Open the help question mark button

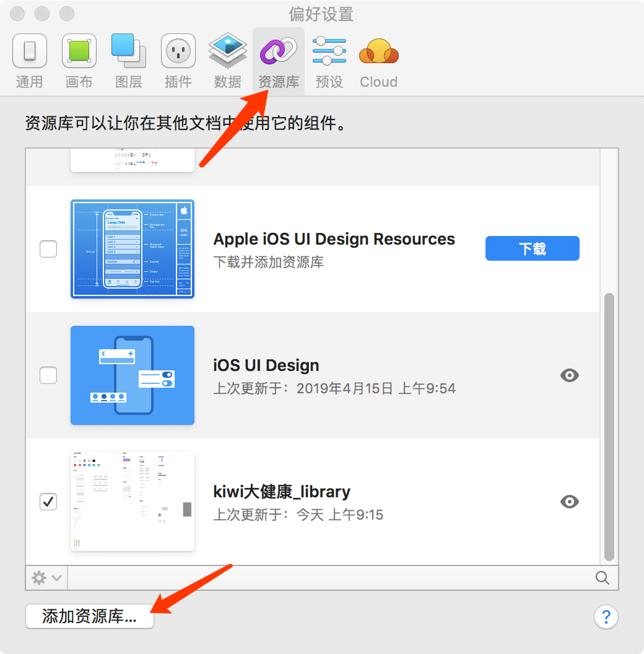click(x=606, y=616)
